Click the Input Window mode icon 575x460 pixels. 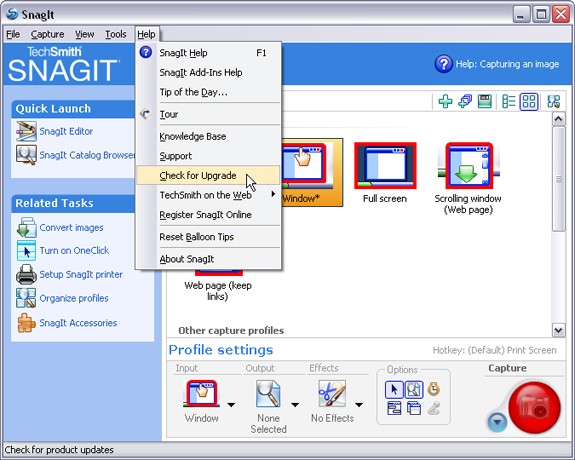[x=201, y=394]
